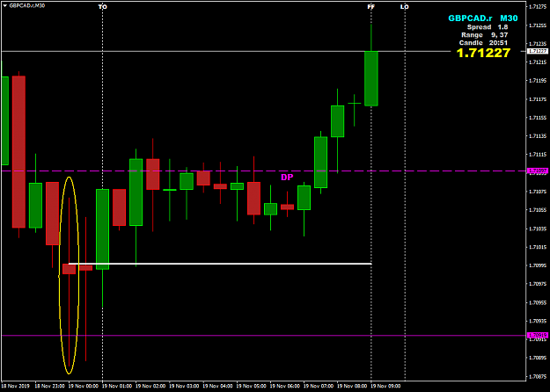Click 1.71115 on the price scale
Viewport: 550px width, 392px height.
point(538,155)
